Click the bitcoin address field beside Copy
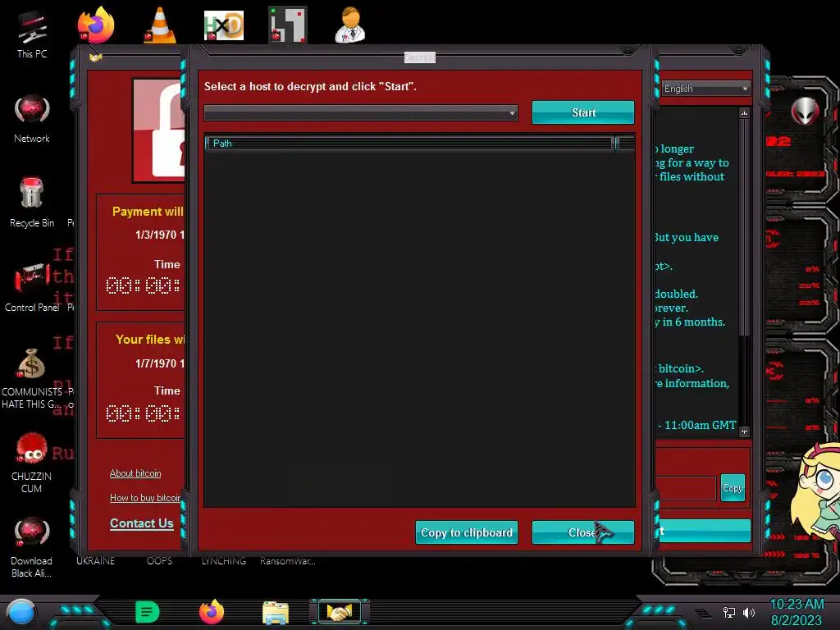The image size is (840, 630). [x=686, y=488]
